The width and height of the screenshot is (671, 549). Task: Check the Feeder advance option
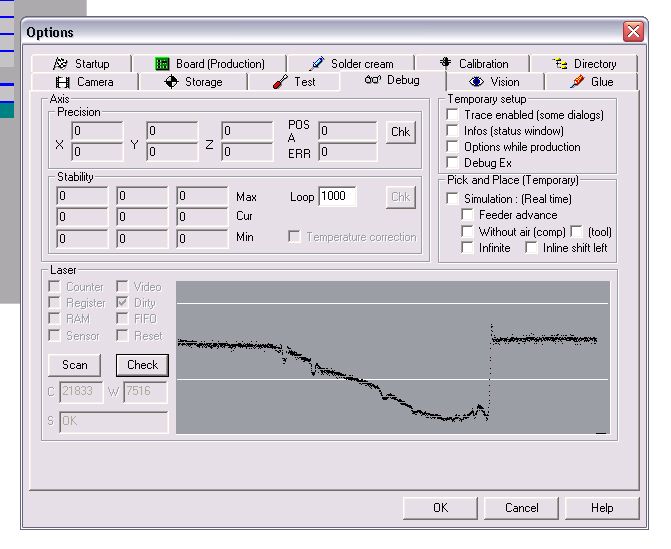(467, 214)
